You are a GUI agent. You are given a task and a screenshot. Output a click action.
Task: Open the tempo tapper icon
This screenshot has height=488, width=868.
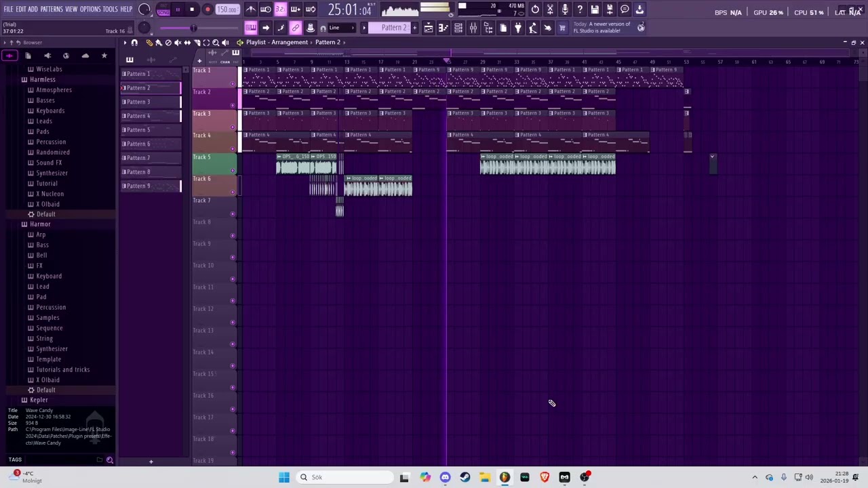coord(533,28)
